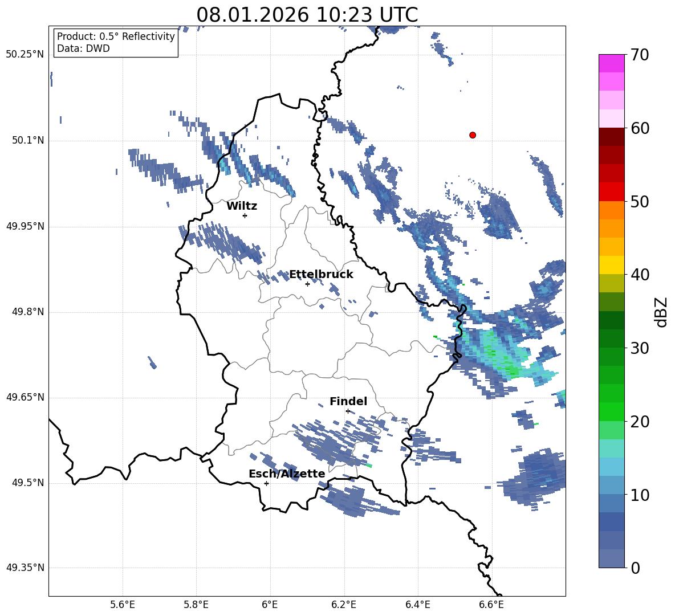The width and height of the screenshot is (675, 616).
Task: Click the light blue swatch just above 10 dBZ
Action: coord(611,486)
